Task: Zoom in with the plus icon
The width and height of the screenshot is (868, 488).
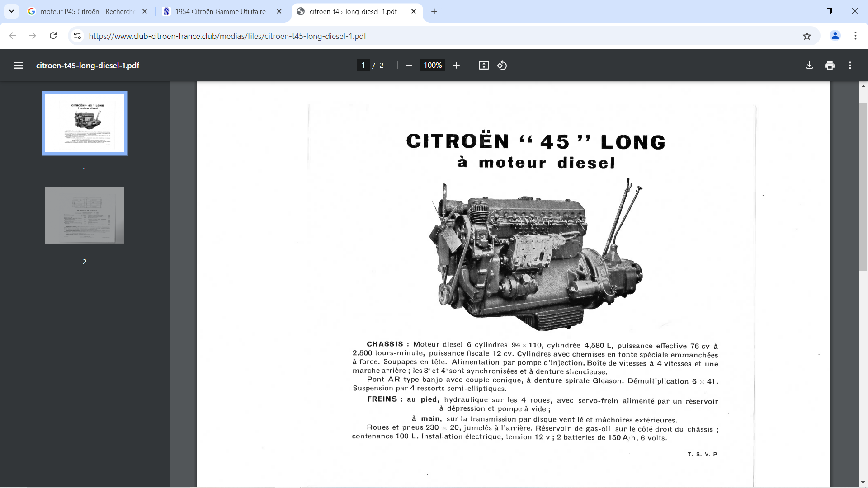Action: click(456, 66)
